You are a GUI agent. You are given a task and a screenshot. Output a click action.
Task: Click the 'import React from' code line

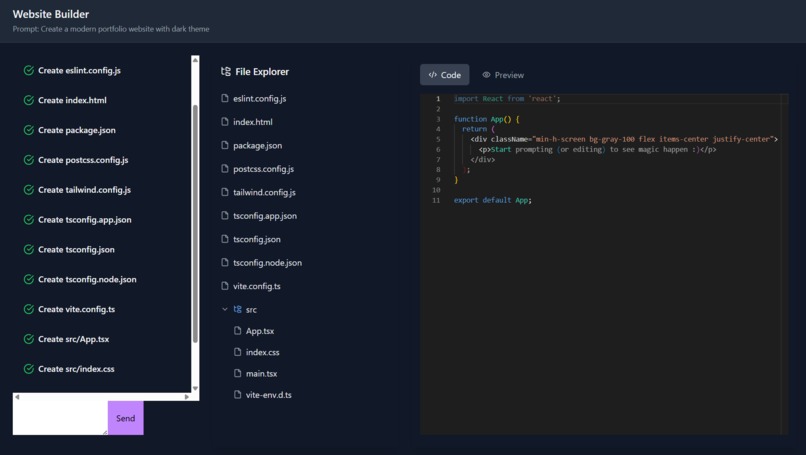[x=507, y=99]
